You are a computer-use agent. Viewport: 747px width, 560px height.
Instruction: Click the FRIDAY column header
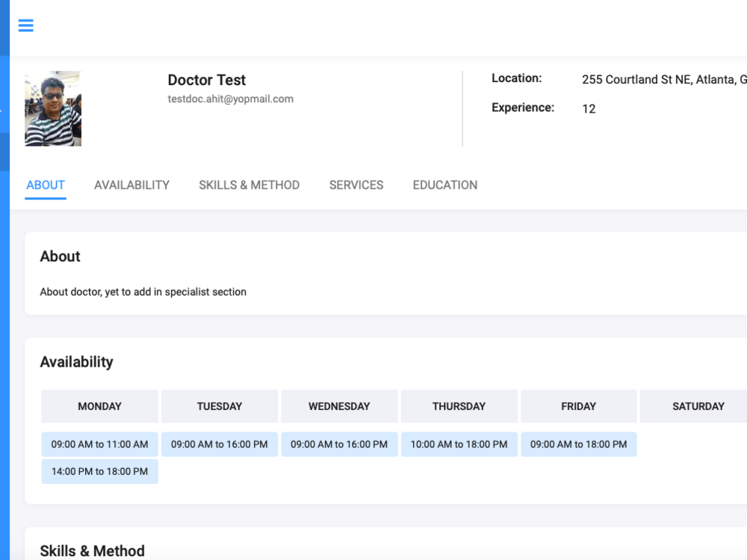579,406
